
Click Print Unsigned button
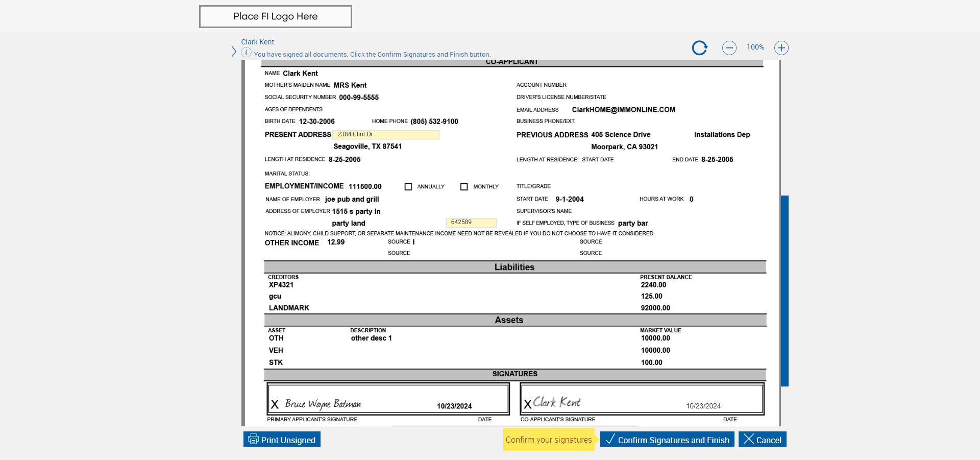[x=282, y=440]
